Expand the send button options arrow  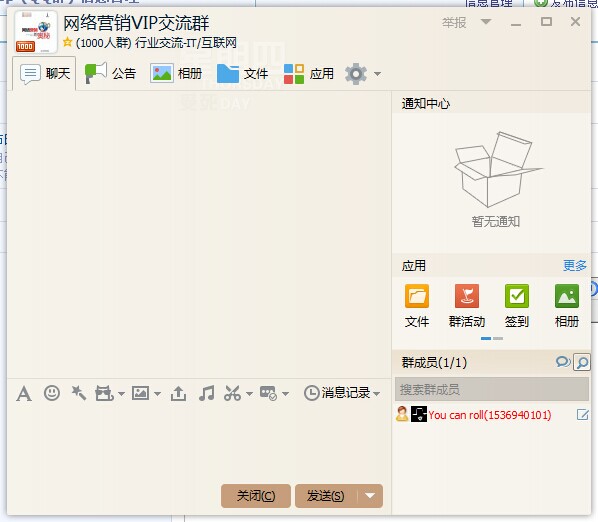click(x=370, y=496)
